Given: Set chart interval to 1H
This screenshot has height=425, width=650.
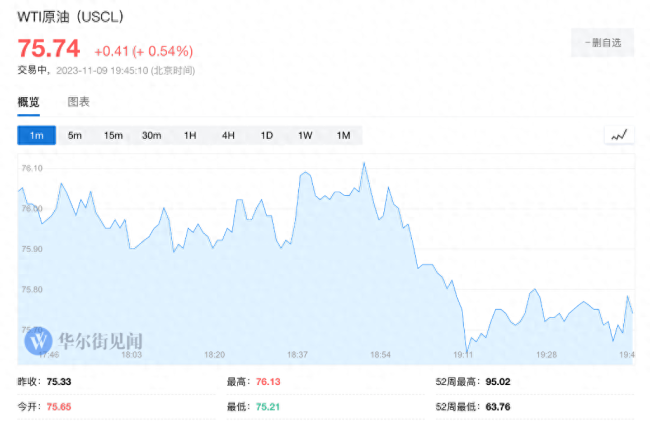Looking at the screenshot, I should [190, 135].
